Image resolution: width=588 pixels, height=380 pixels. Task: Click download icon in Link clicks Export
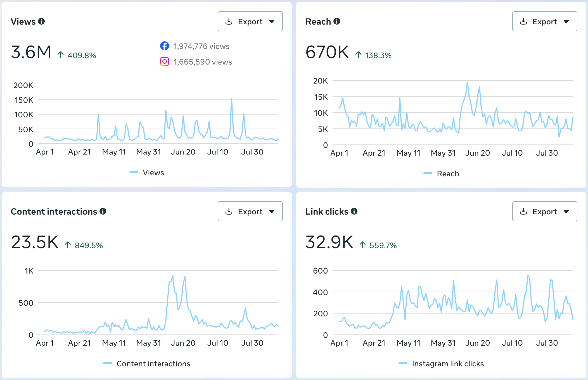tap(523, 212)
